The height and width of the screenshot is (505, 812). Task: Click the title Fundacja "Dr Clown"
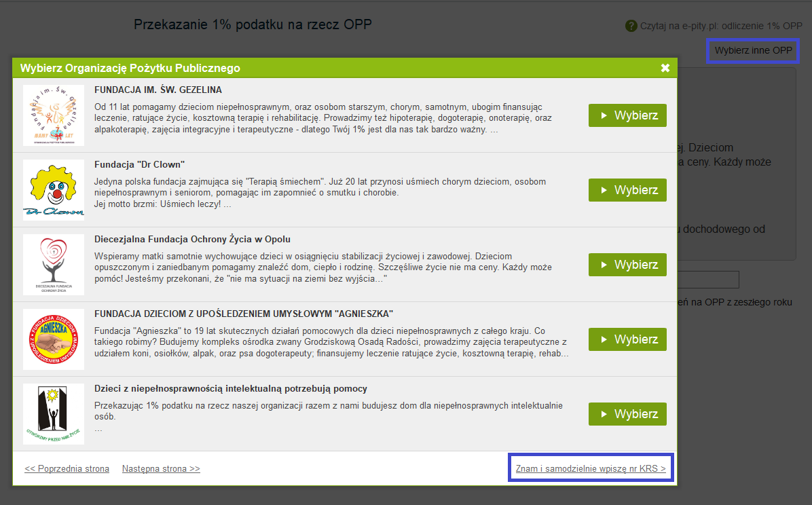(139, 164)
